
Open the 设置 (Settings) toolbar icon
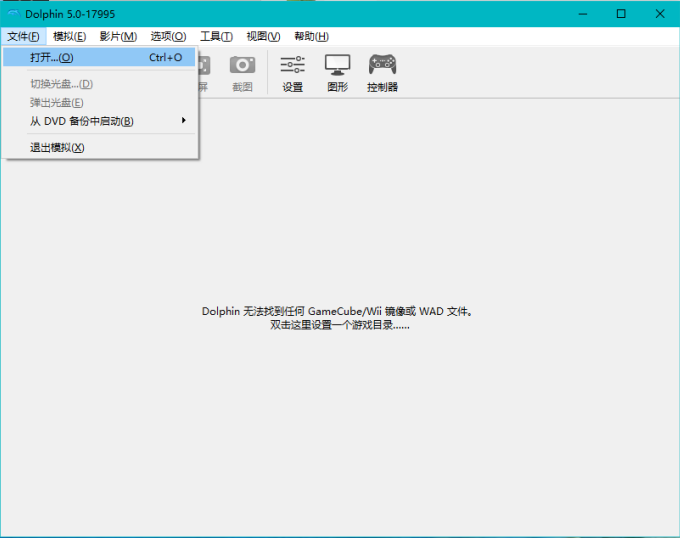[293, 73]
